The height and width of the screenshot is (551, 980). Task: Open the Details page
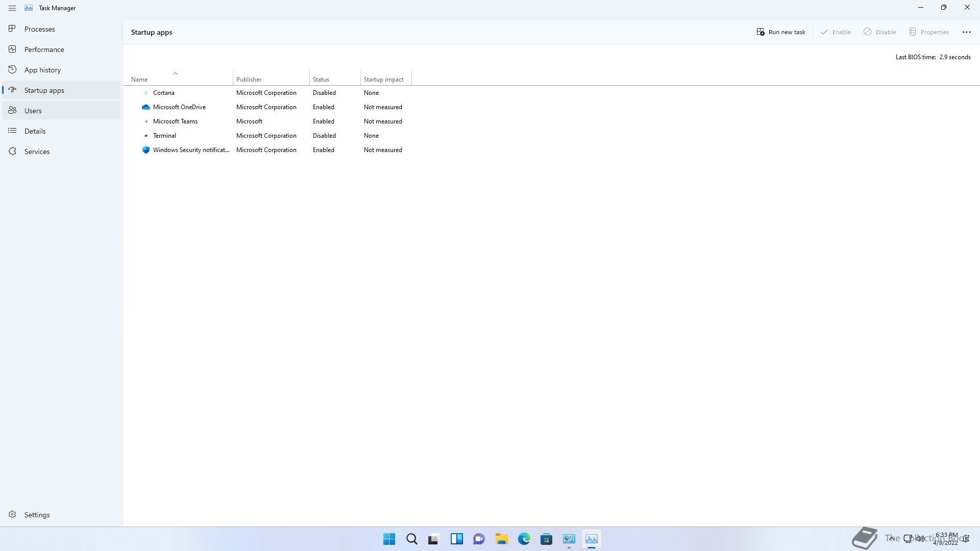pos(61,131)
